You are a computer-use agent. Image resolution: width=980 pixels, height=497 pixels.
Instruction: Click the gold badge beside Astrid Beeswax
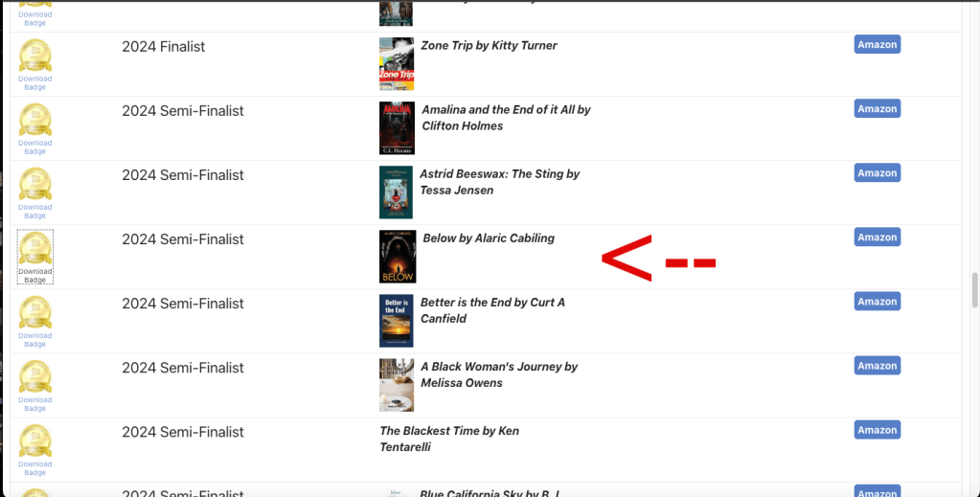coord(35,185)
